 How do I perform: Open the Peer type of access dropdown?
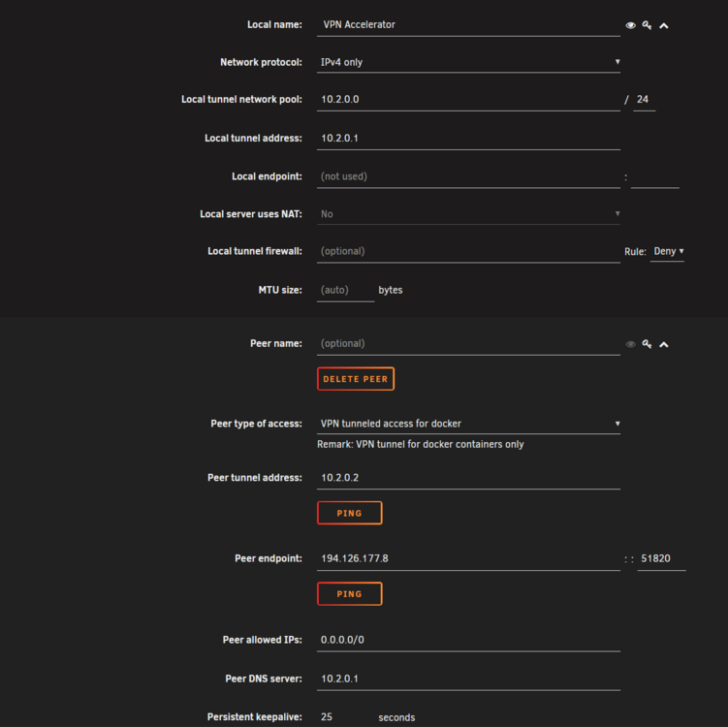468,424
